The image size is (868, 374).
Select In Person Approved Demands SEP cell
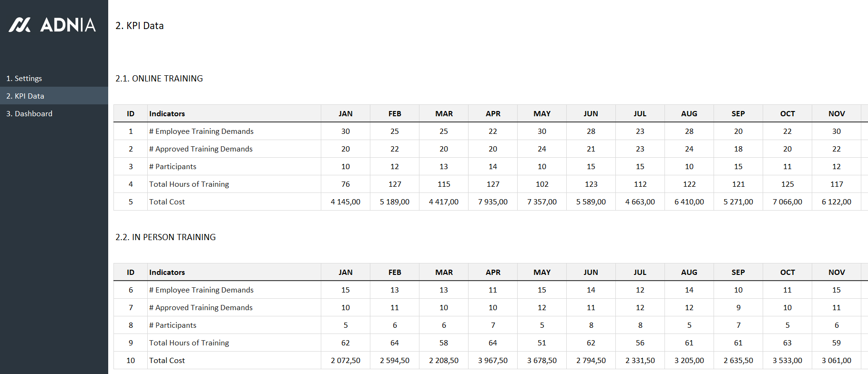[x=738, y=307]
